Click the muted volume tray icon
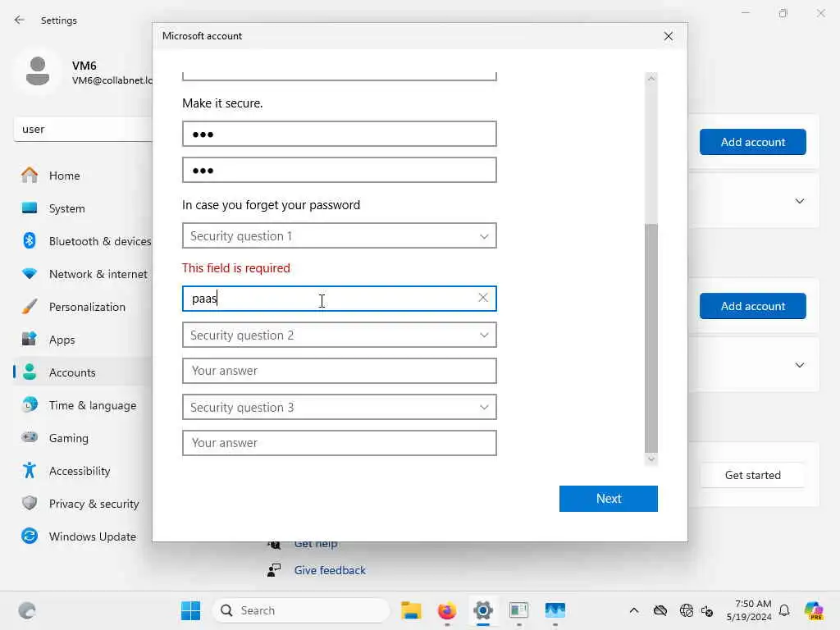The height and width of the screenshot is (630, 840). pyautogui.click(x=707, y=610)
